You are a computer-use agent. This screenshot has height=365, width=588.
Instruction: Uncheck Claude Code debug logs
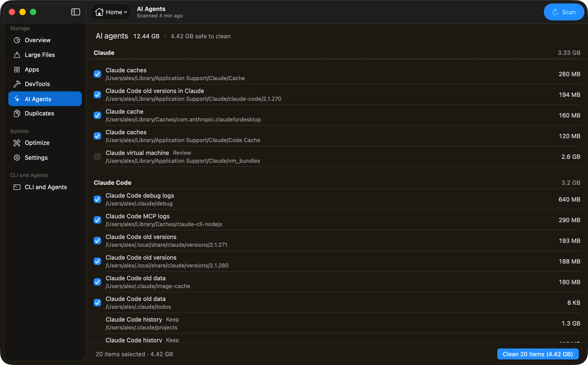[x=97, y=199]
